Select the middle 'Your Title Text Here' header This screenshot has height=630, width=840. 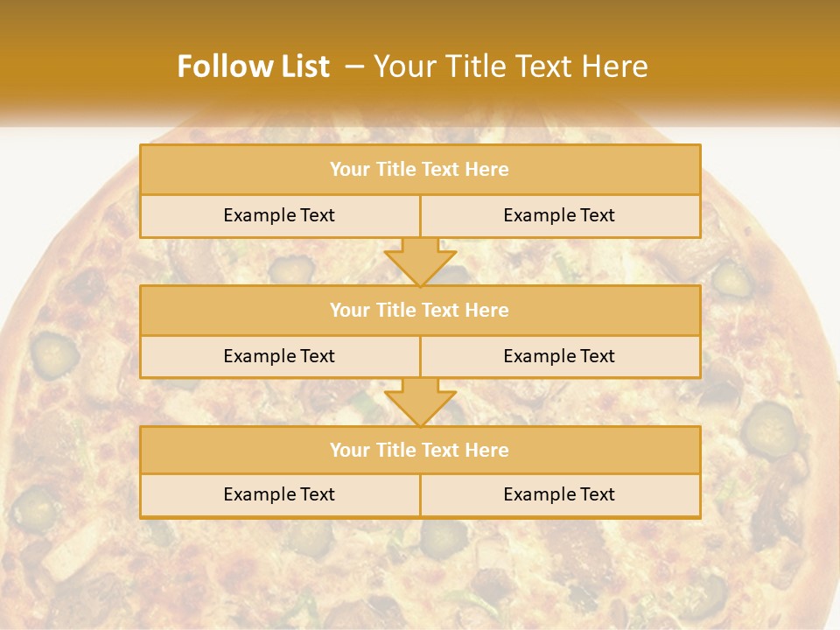tap(419, 310)
